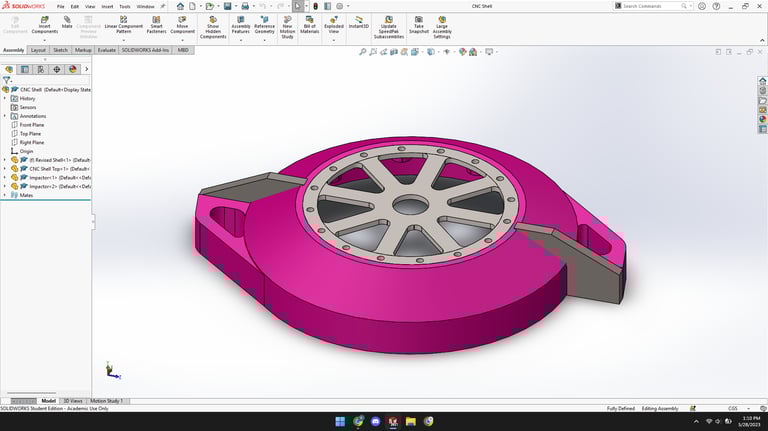Start a New Motion Study
Image resolution: width=768 pixels, height=431 pixels.
coord(288,27)
